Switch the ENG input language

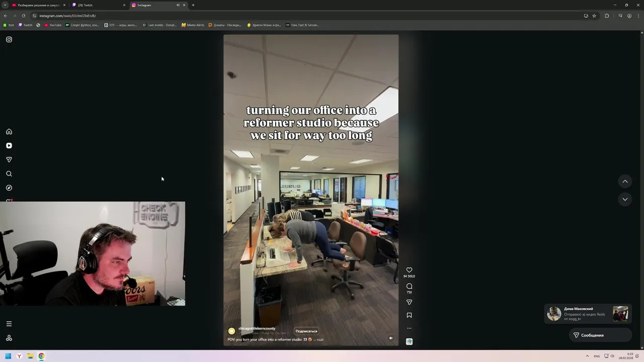pyautogui.click(x=597, y=356)
